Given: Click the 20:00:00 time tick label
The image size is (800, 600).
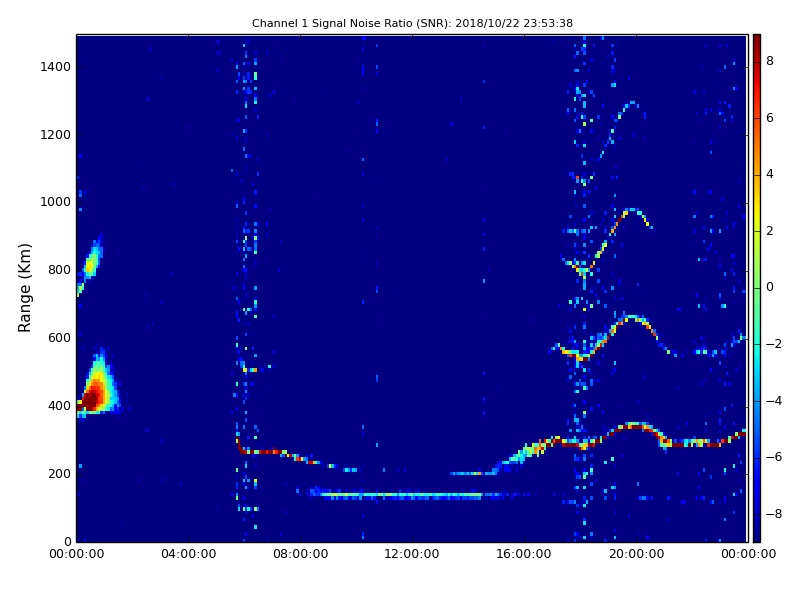Looking at the screenshot, I should pos(636,554).
